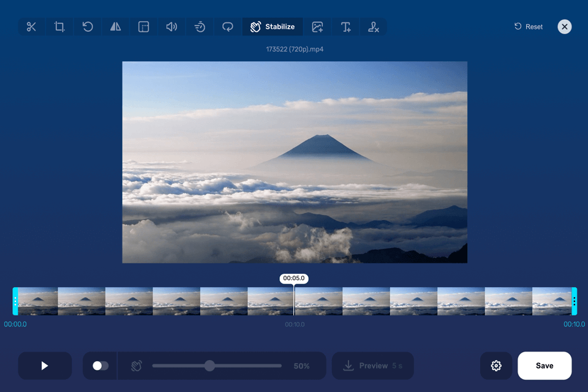Click the center 00:10.0 duration label
This screenshot has height=392, width=588.
click(295, 325)
